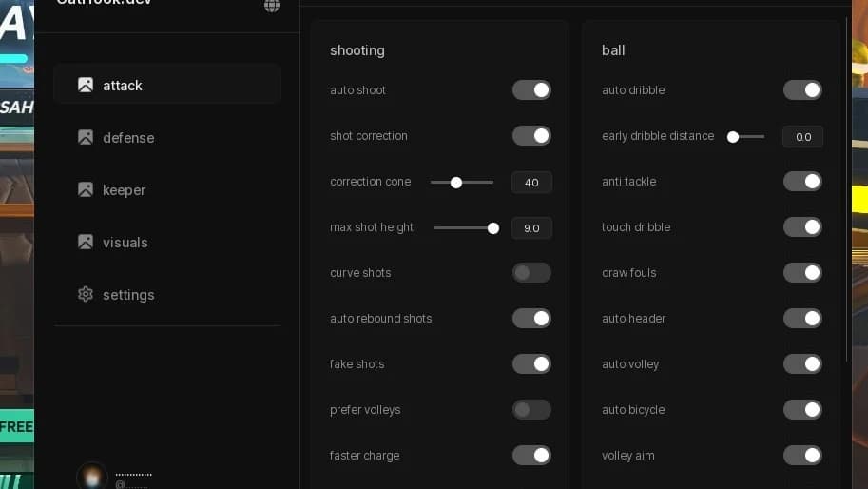Open the attack tab
This screenshot has width=868, height=489.
[x=167, y=85]
